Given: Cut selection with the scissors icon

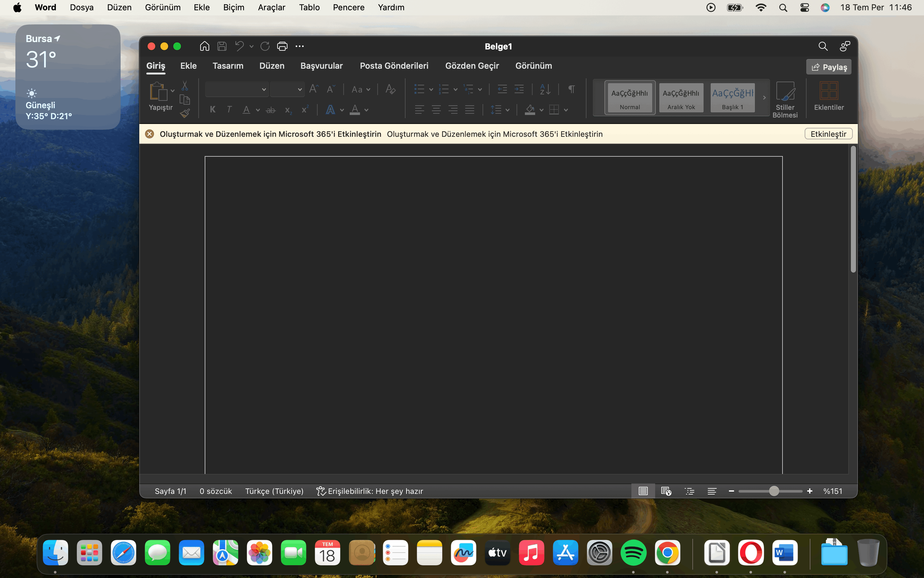Looking at the screenshot, I should click(x=185, y=86).
